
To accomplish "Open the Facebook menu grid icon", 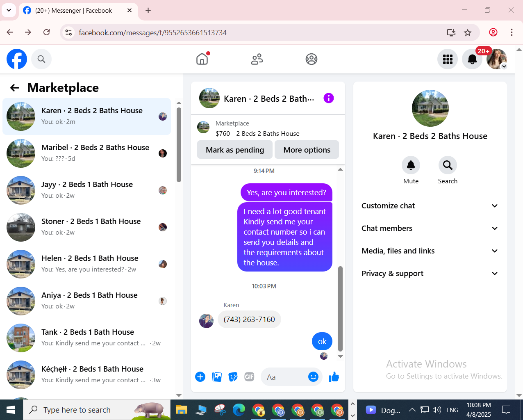I will [448, 59].
